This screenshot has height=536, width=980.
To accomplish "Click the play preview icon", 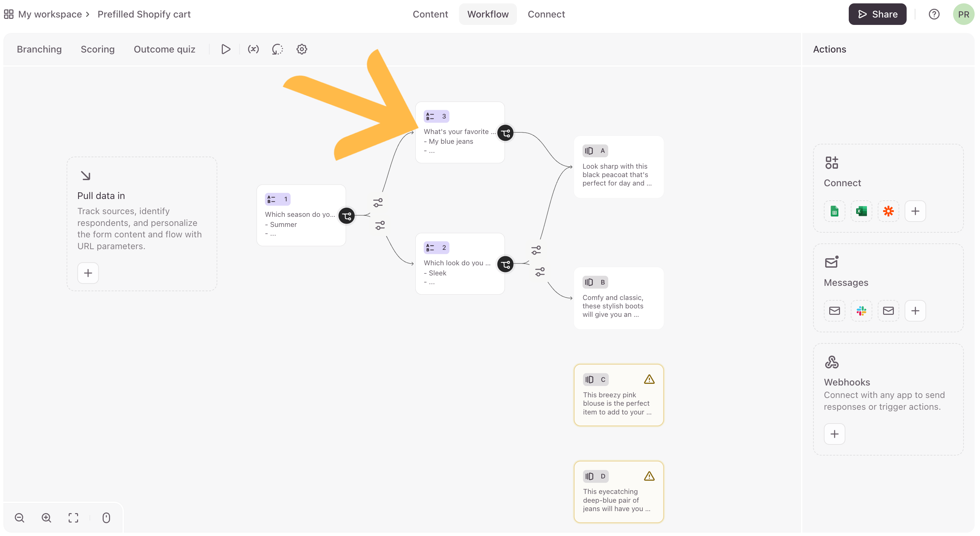I will point(225,49).
